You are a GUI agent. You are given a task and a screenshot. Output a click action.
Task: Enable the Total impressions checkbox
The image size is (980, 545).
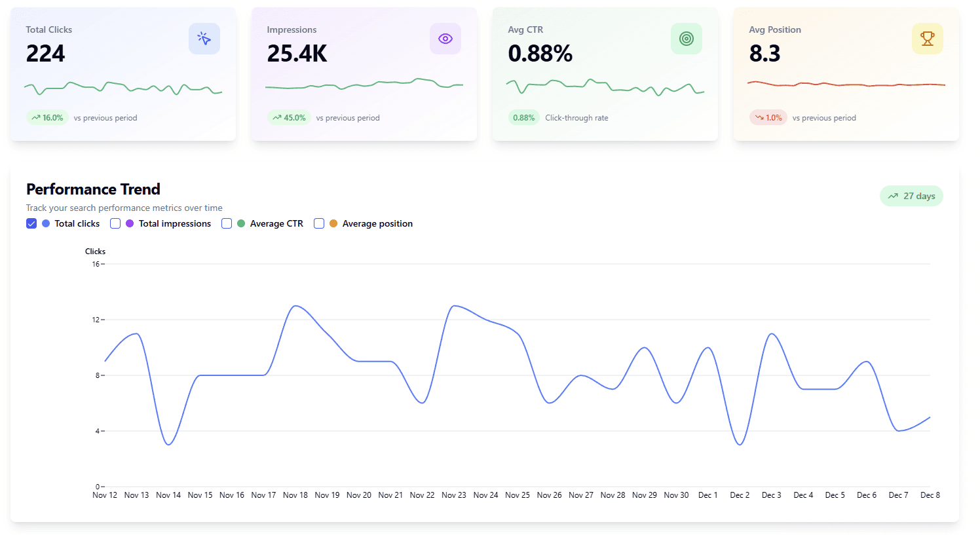(x=115, y=223)
